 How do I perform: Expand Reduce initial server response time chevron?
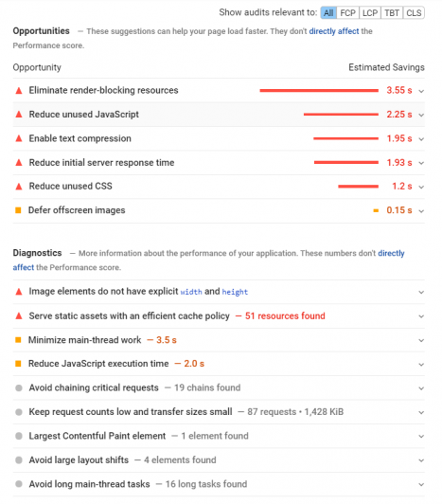pos(421,163)
